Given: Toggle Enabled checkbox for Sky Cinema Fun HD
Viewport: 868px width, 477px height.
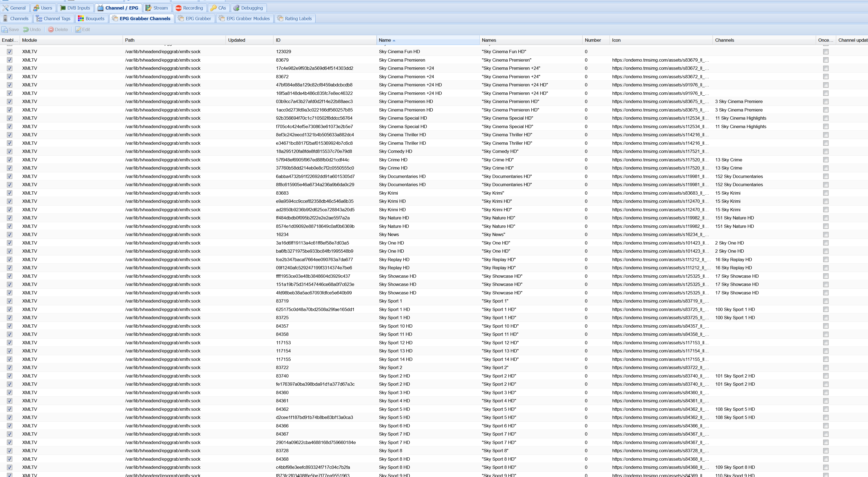Looking at the screenshot, I should coord(10,52).
